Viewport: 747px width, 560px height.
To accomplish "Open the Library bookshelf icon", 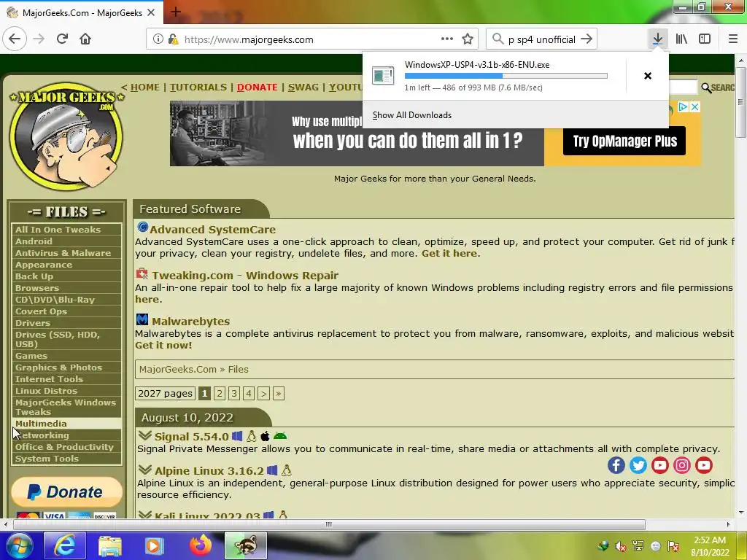I will (682, 39).
